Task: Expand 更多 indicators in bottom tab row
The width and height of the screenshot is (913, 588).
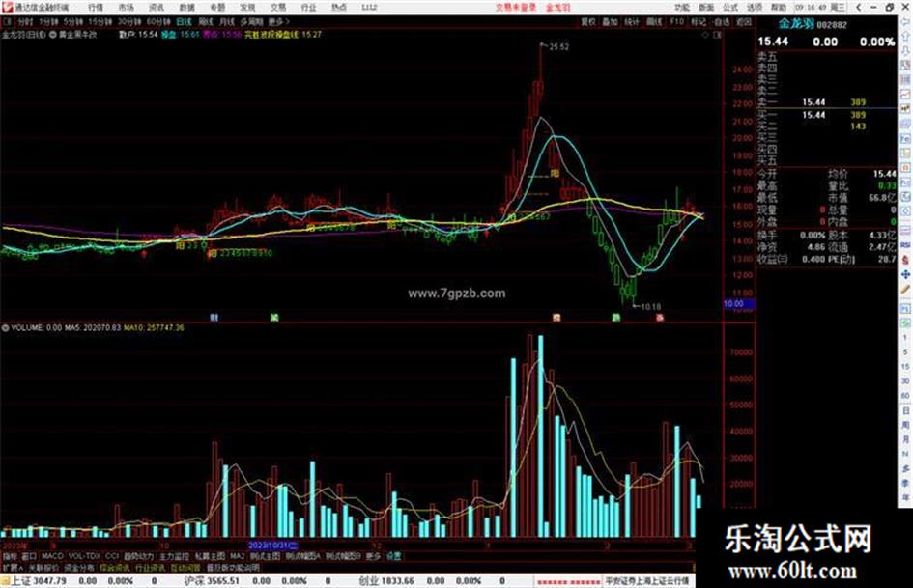Action: pyautogui.click(x=373, y=556)
